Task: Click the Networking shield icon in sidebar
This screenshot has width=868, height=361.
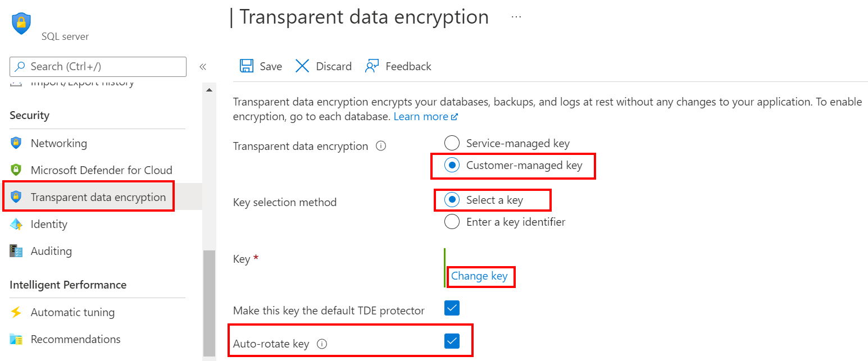Action: pos(16,143)
